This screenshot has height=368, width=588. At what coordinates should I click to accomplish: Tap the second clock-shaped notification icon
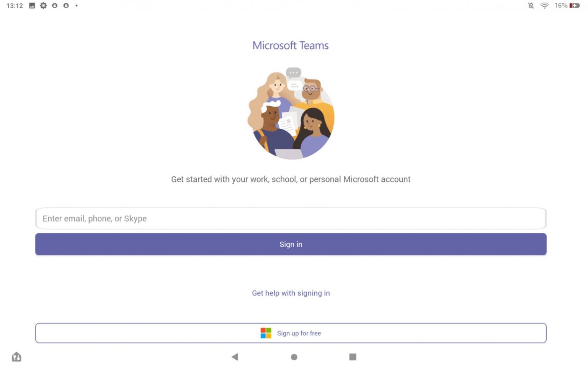(x=66, y=5)
